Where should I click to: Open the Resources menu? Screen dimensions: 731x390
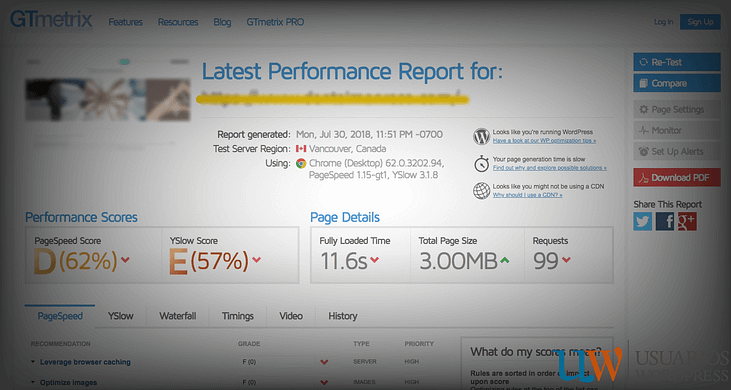tap(178, 22)
